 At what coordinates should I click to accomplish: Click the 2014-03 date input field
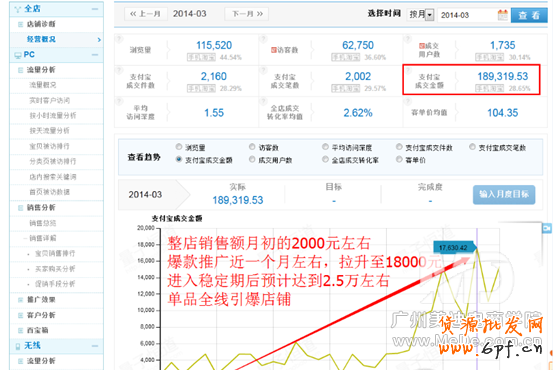coord(467,15)
